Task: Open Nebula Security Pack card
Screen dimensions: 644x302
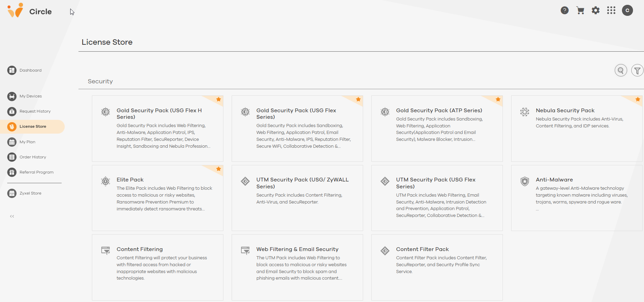Action: pos(577,128)
